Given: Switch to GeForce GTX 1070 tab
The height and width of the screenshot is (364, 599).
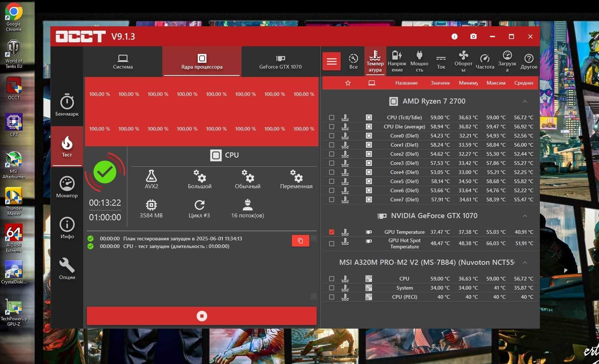Looking at the screenshot, I should click(281, 61).
